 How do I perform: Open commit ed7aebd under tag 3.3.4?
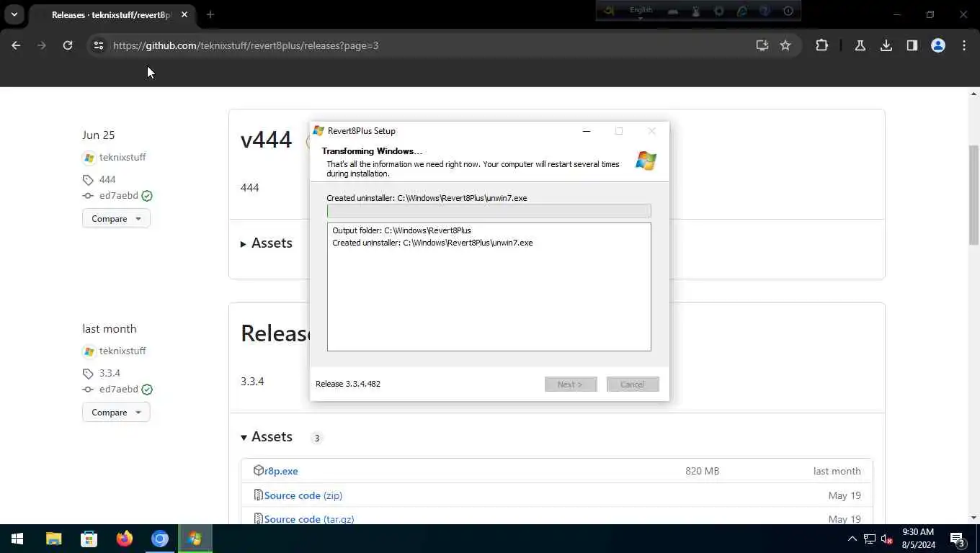119,389
